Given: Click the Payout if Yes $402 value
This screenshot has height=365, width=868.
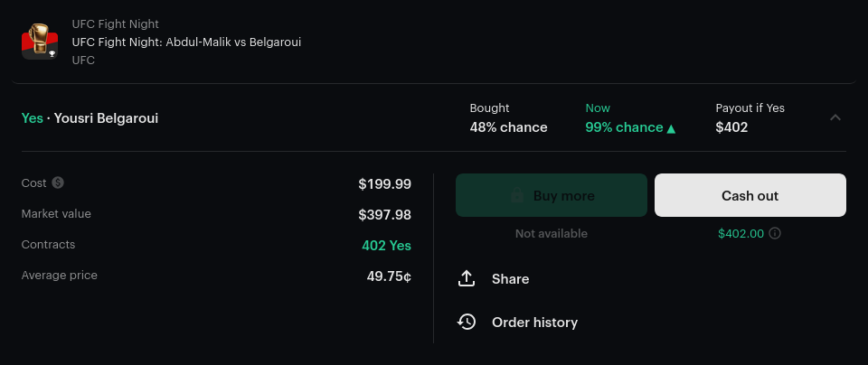Looking at the screenshot, I should [731, 127].
